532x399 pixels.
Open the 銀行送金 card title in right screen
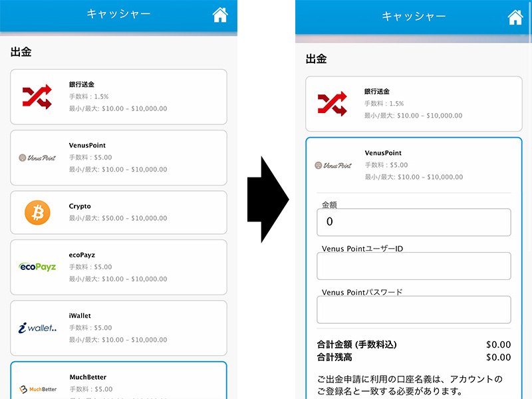377,92
